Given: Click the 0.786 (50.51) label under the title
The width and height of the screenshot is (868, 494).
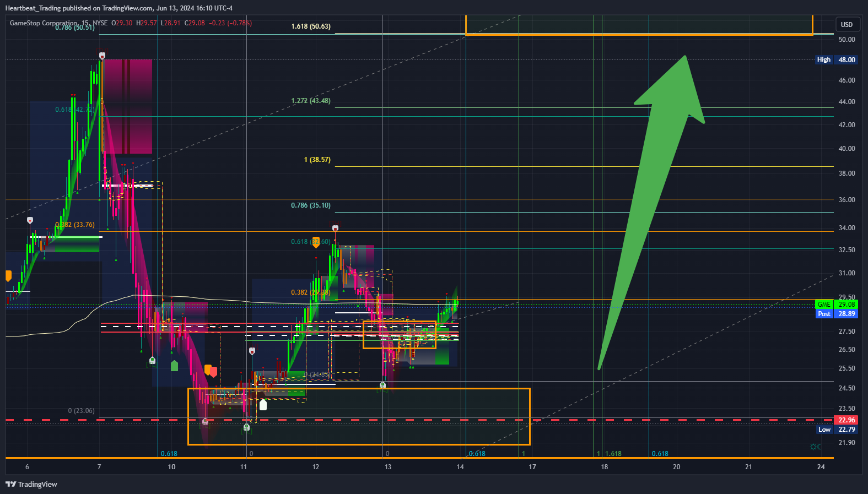Looking at the screenshot, I should pyautogui.click(x=75, y=28).
